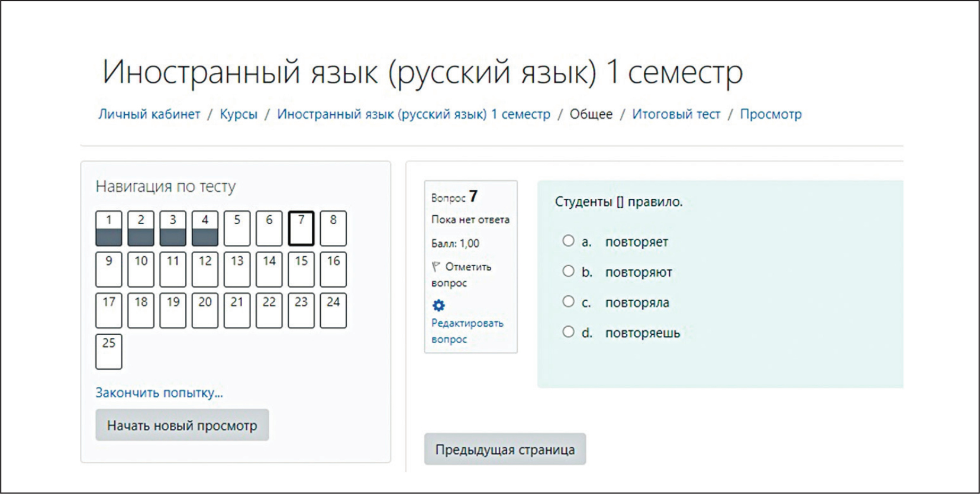
Task: Open the course name breadcrumb link
Action: coord(413,114)
